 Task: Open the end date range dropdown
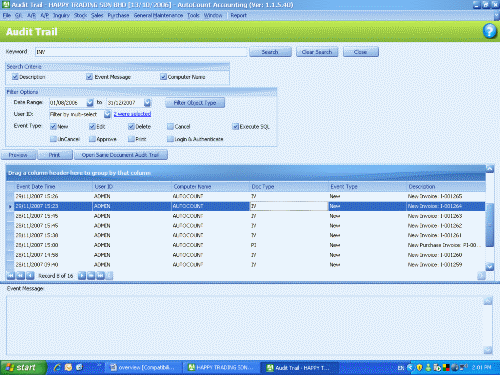147,103
